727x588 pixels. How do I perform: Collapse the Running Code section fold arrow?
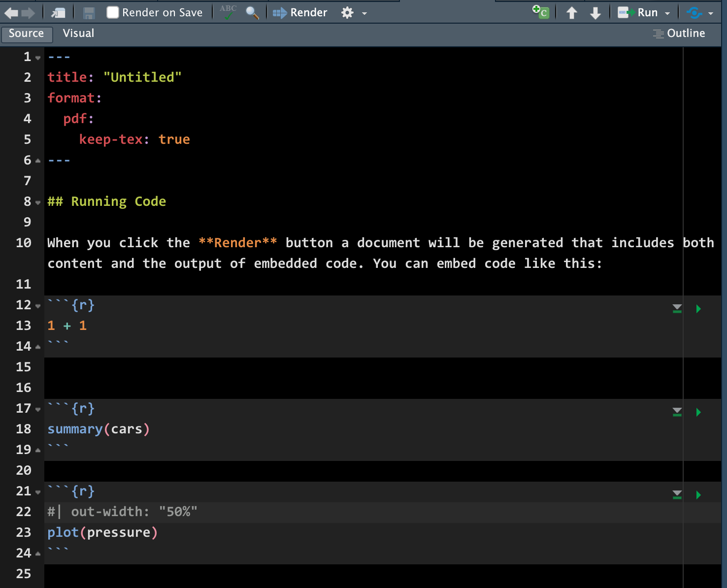pyautogui.click(x=38, y=202)
